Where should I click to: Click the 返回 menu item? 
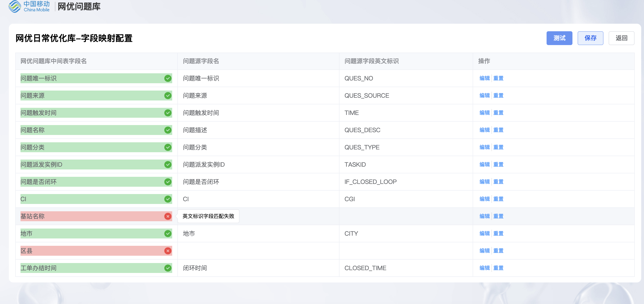(620, 38)
